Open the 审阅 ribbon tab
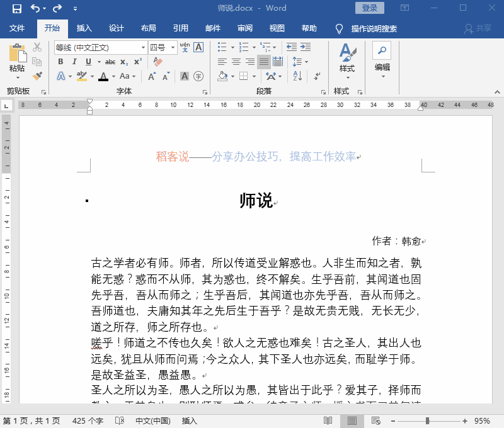 244,28
